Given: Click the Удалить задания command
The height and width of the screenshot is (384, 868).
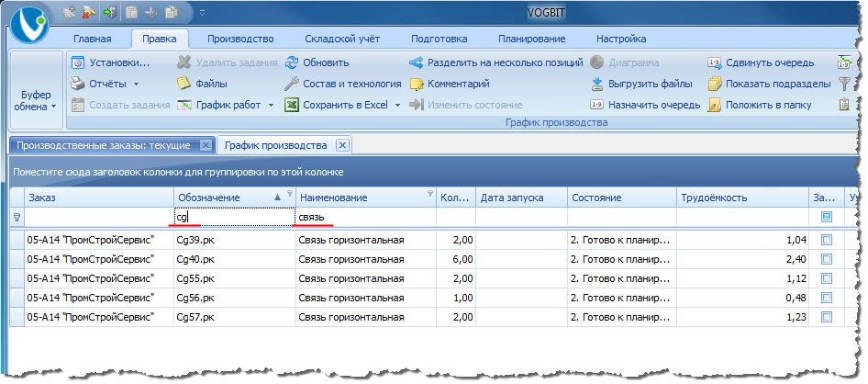Looking at the screenshot, I should [228, 62].
